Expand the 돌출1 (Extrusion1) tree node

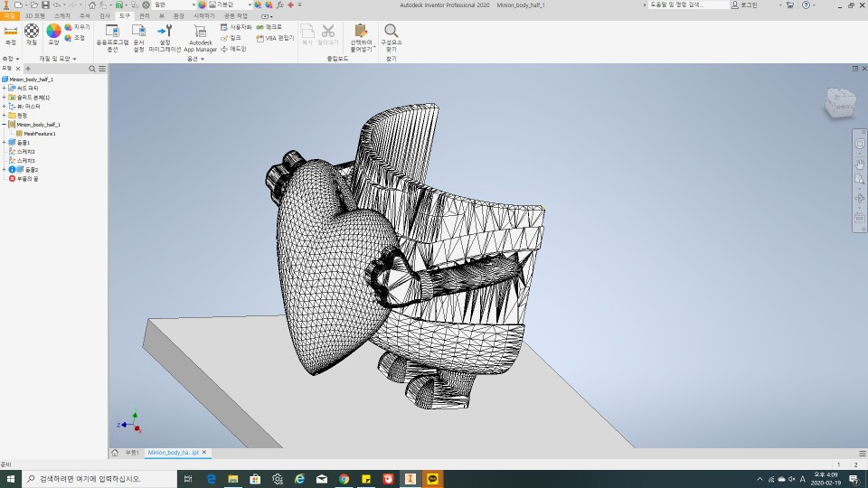pyautogui.click(x=4, y=142)
